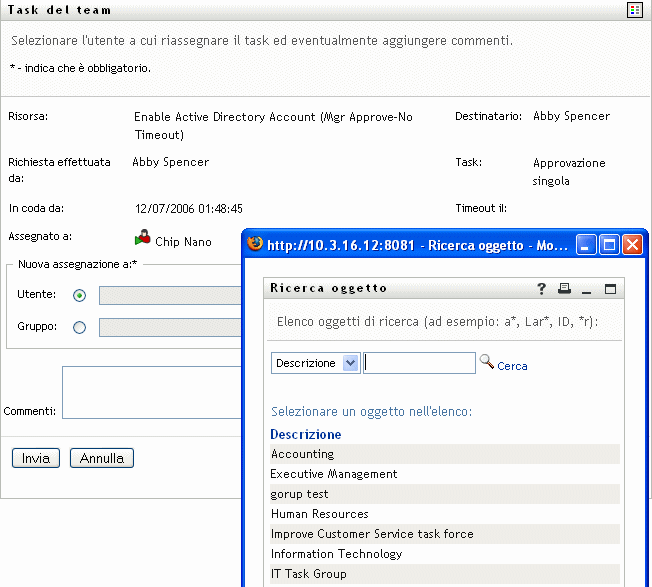Select Accounting from the list
Screen dimensions: 652x587
[x=445, y=454]
